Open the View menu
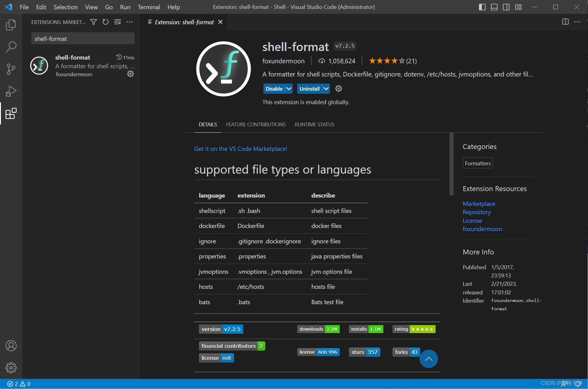 tap(91, 7)
